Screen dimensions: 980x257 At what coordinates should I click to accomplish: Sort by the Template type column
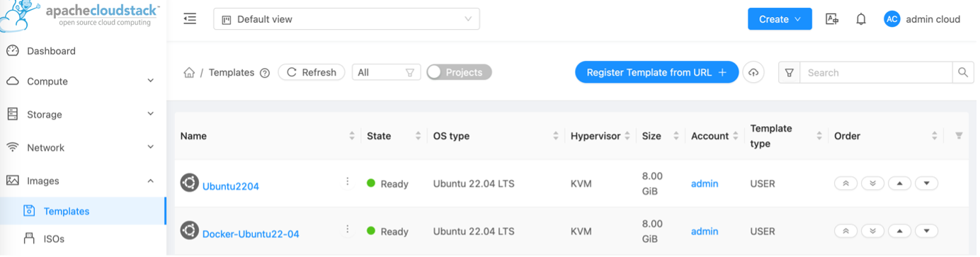click(x=787, y=136)
